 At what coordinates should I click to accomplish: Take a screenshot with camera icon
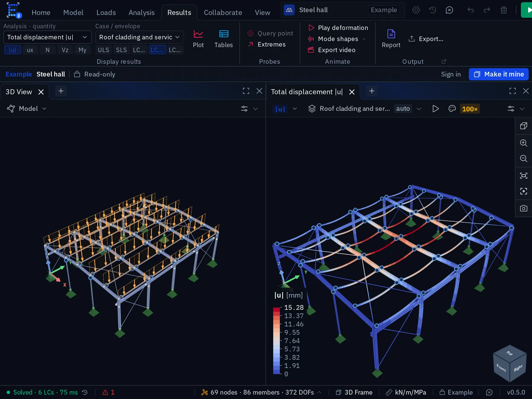524,208
